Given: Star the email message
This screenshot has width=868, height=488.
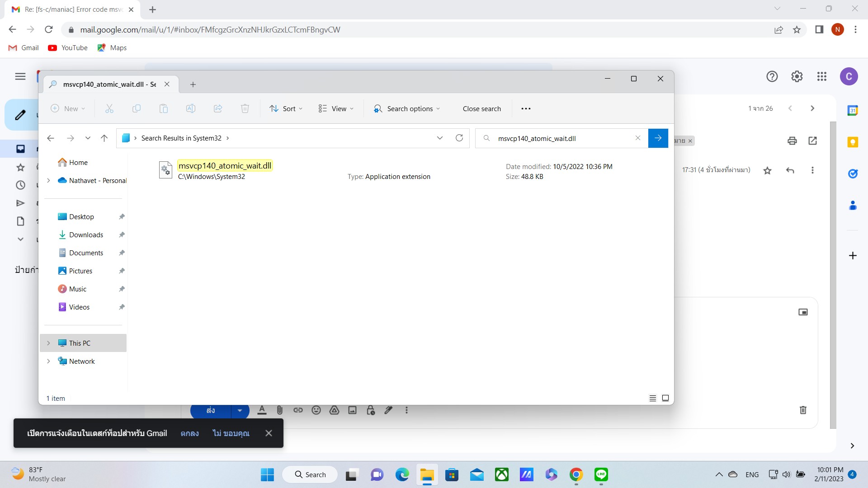Looking at the screenshot, I should pyautogui.click(x=767, y=171).
